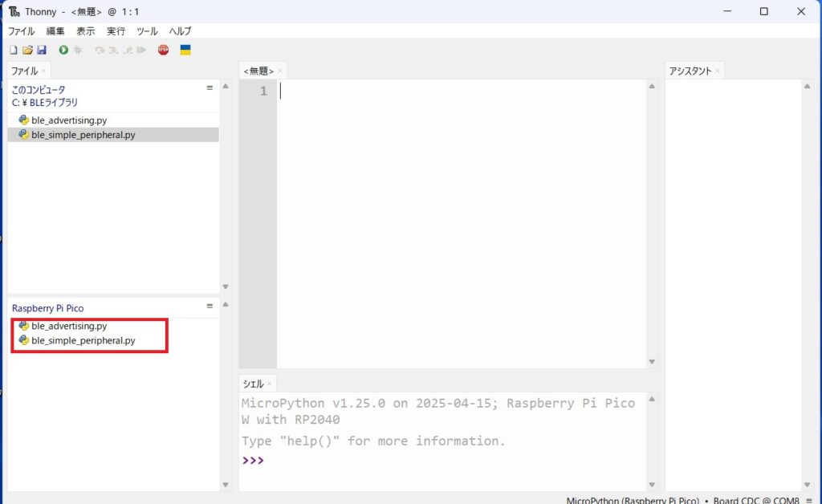The image size is (822, 504).
Task: Click the New file icon
Action: point(13,51)
